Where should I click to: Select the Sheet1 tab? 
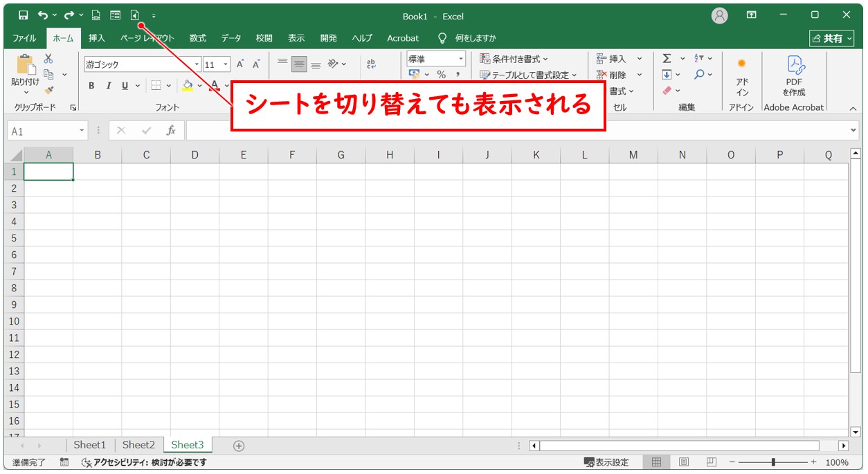pos(90,445)
